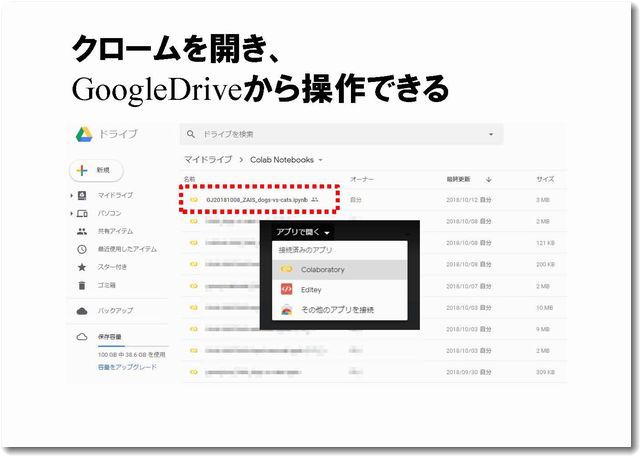
Task: Click the Colab icon of the 200 KB file
Action: click(194, 264)
